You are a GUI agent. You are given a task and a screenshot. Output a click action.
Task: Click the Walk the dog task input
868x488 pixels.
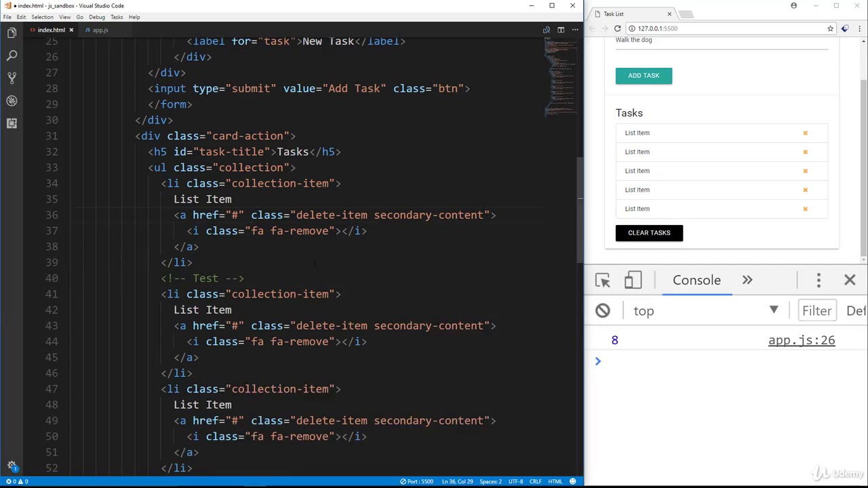(x=722, y=41)
